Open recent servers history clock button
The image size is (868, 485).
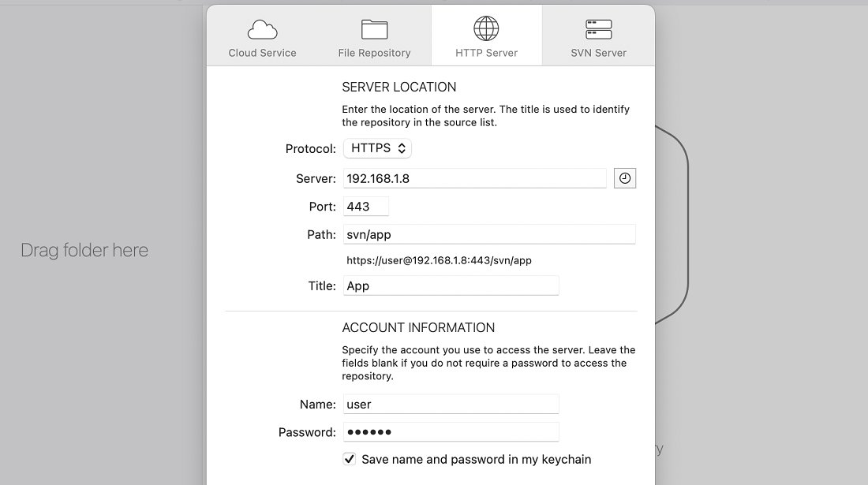point(625,178)
